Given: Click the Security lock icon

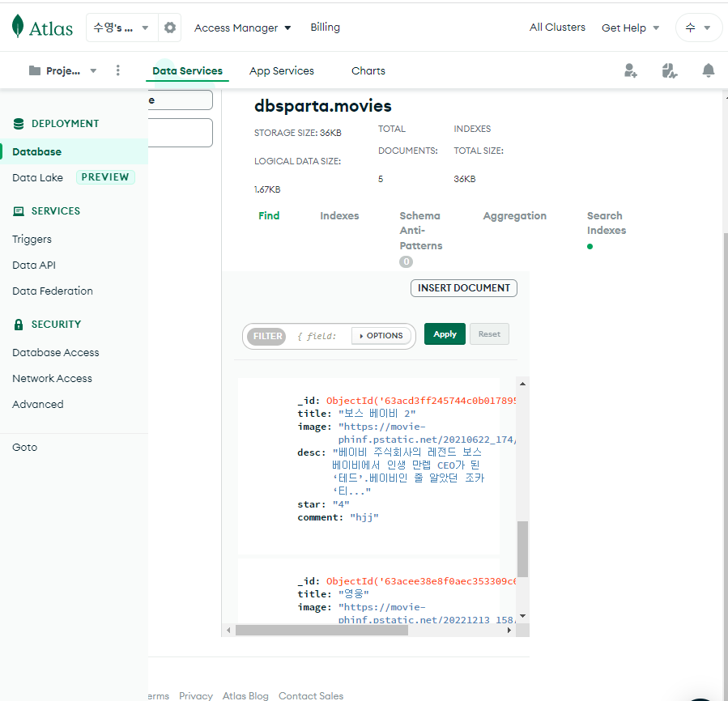Looking at the screenshot, I should click(19, 324).
